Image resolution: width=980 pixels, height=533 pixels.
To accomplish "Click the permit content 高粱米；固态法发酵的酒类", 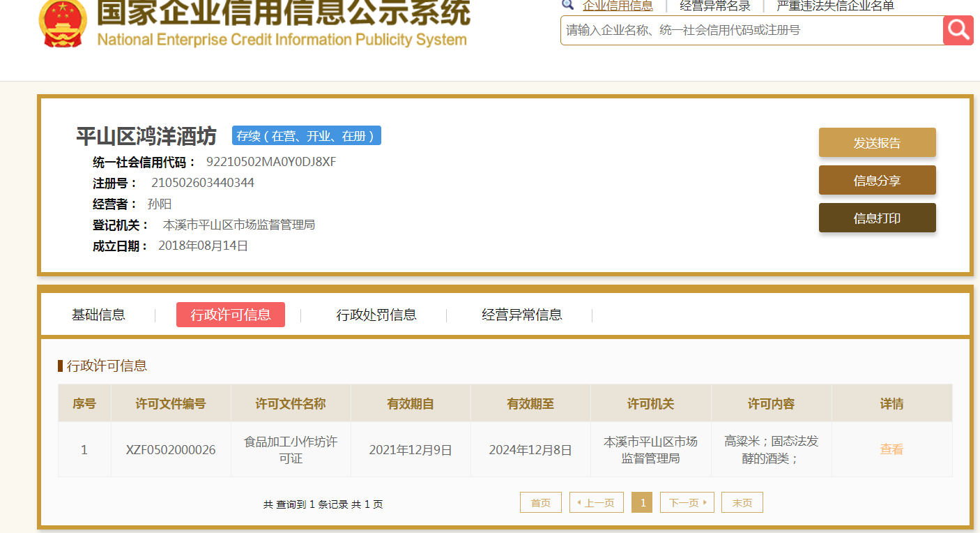I will pos(772,450).
